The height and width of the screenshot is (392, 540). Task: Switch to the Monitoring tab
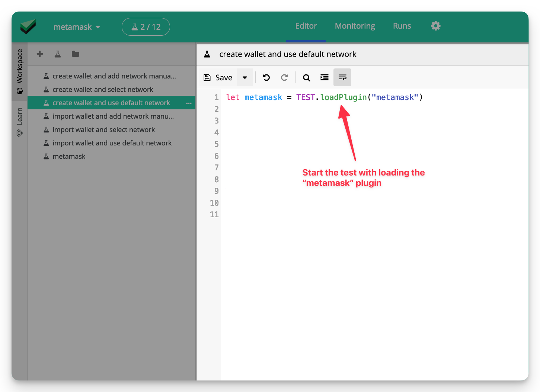click(x=355, y=26)
